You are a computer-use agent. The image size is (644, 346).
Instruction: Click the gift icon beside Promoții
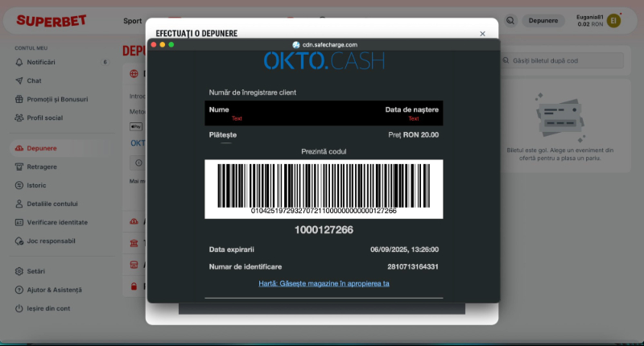[x=19, y=99]
